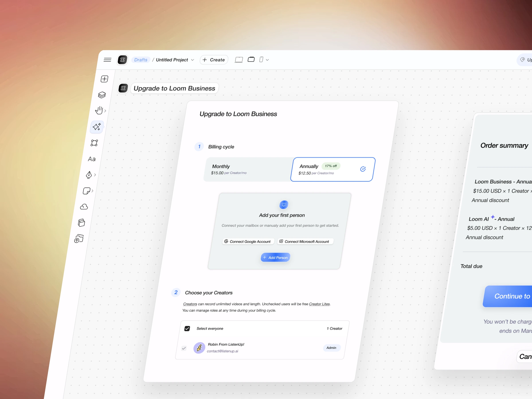Select the frame bounding box tool
532x399 pixels.
(x=94, y=143)
